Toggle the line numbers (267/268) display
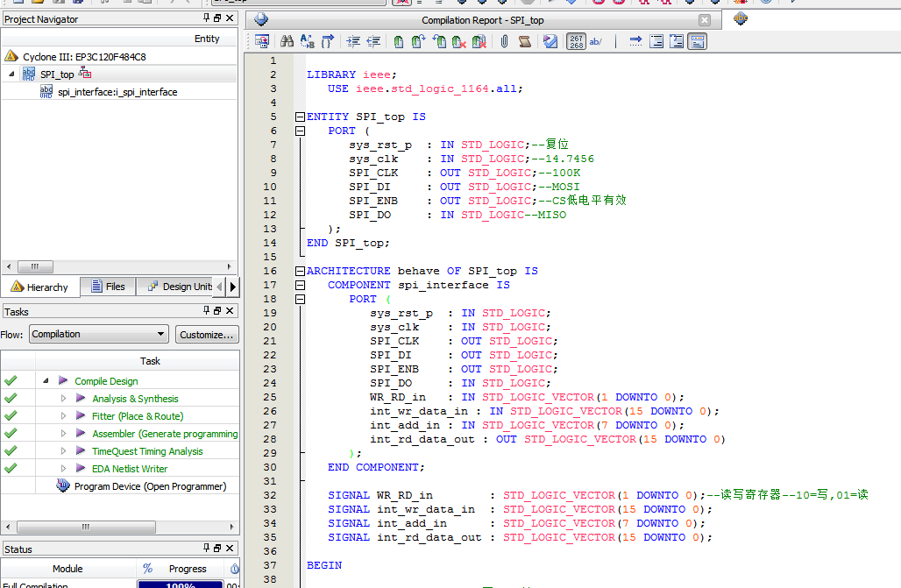 click(x=577, y=41)
